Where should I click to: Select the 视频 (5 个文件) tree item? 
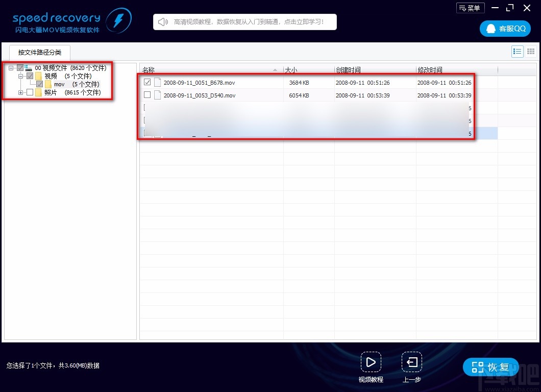(67, 76)
